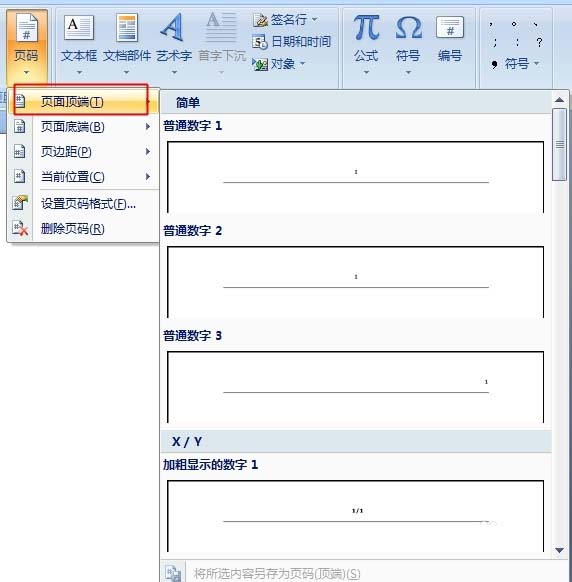This screenshot has width=572, height=582.
Task: Select the 页面顶端(T) menu item
Action: 83,101
